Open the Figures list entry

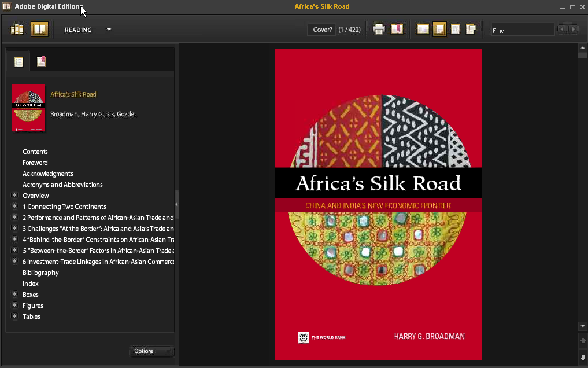[32, 306]
